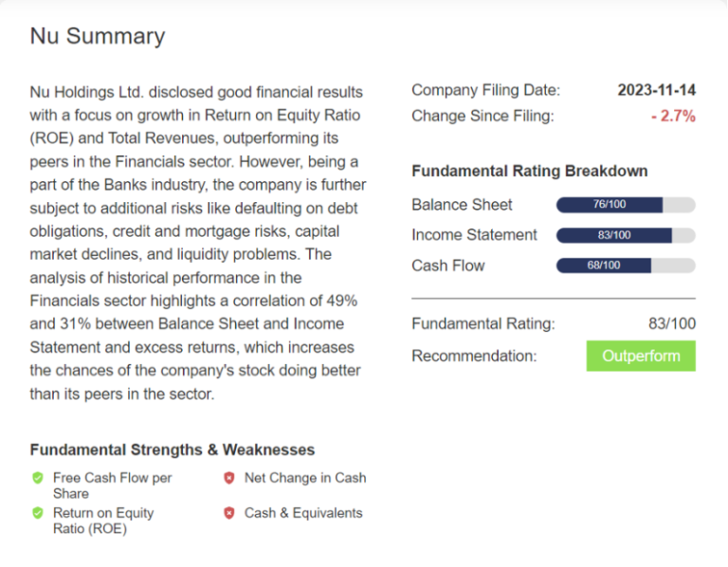The height and width of the screenshot is (567, 728).
Task: Open the Net Change in Cash weakness text
Action: [x=304, y=478]
